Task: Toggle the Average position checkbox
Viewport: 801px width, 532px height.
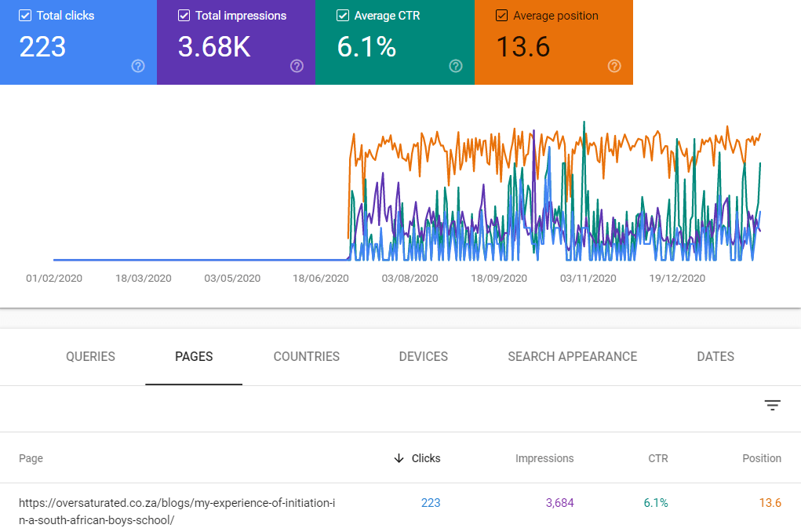Action: pos(502,16)
